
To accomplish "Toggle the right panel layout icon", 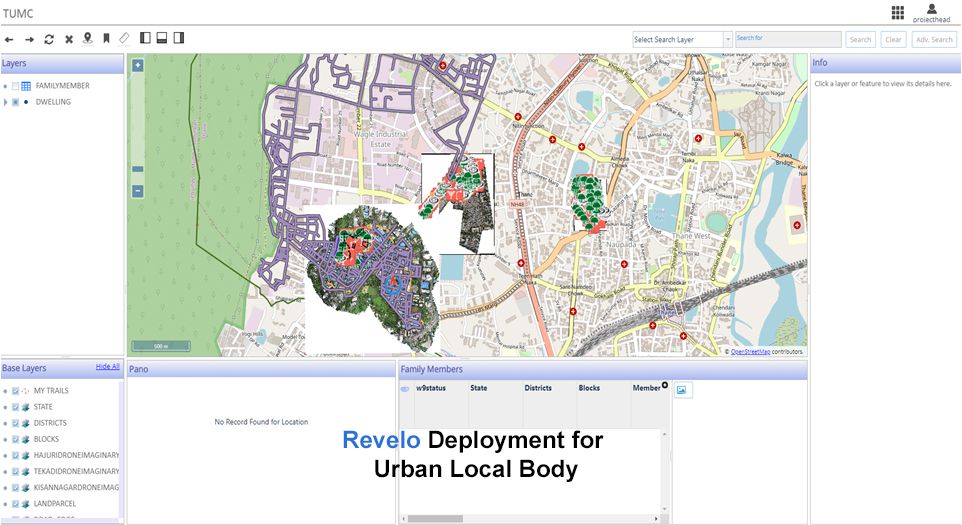I will click(179, 38).
